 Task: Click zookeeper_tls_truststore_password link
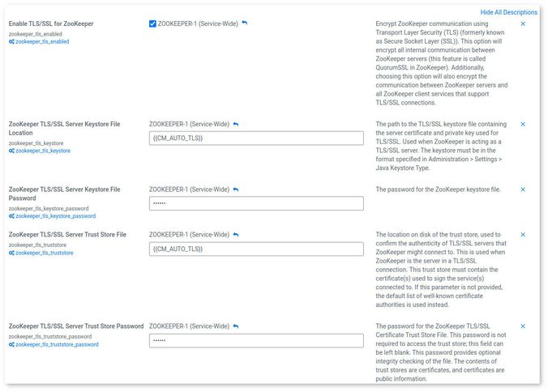(57, 344)
